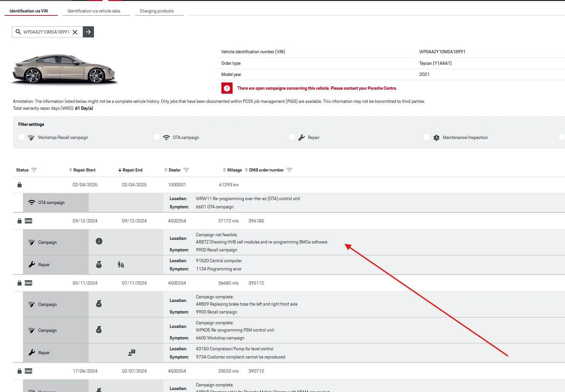Click DMS badge on 17/06/2024 entry
This screenshot has height=392, width=565.
(x=29, y=371)
